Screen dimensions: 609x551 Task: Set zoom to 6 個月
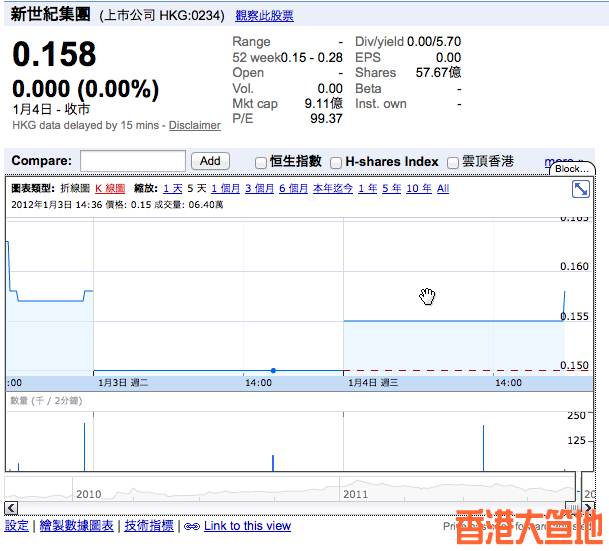click(294, 189)
